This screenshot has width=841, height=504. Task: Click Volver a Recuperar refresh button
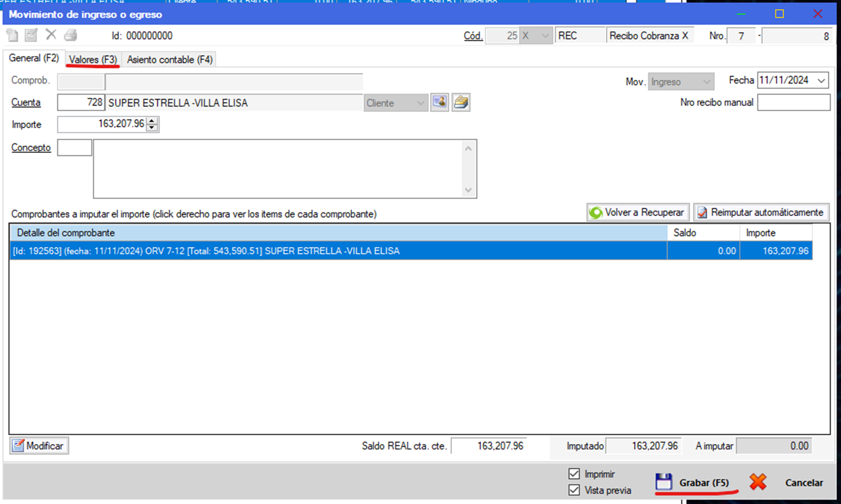[638, 212]
